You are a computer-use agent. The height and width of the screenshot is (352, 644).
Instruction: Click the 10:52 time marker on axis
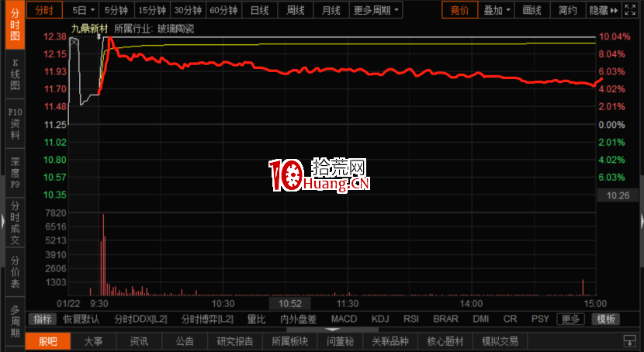tap(290, 304)
